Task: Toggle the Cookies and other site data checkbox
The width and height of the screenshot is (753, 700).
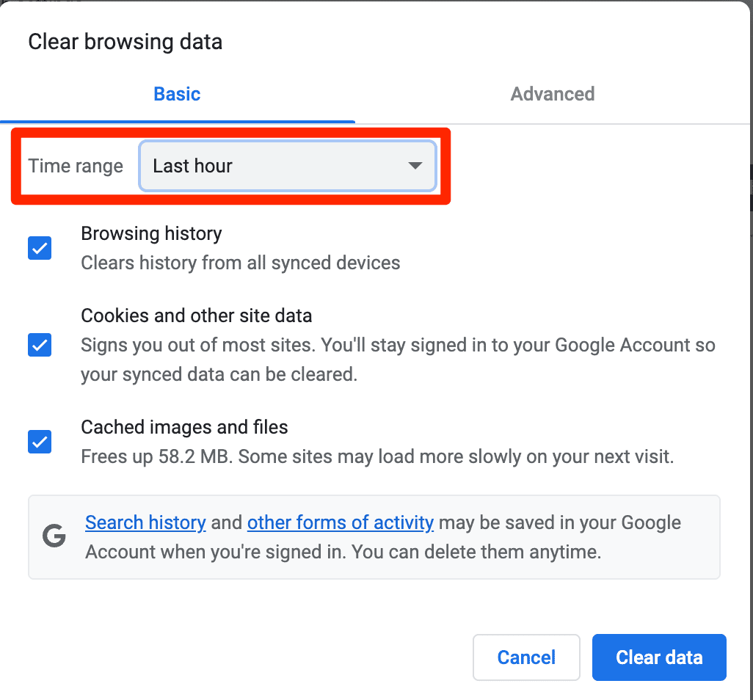Action: click(40, 344)
